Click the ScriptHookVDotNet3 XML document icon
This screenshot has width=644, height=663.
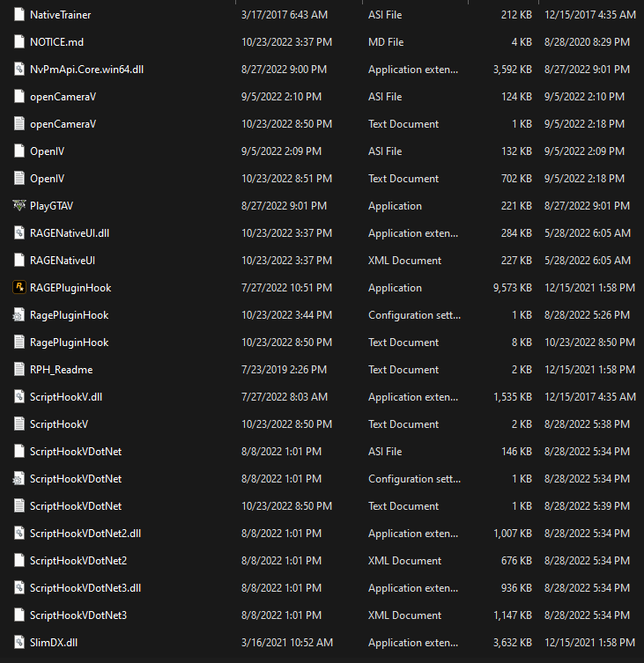[19, 615]
